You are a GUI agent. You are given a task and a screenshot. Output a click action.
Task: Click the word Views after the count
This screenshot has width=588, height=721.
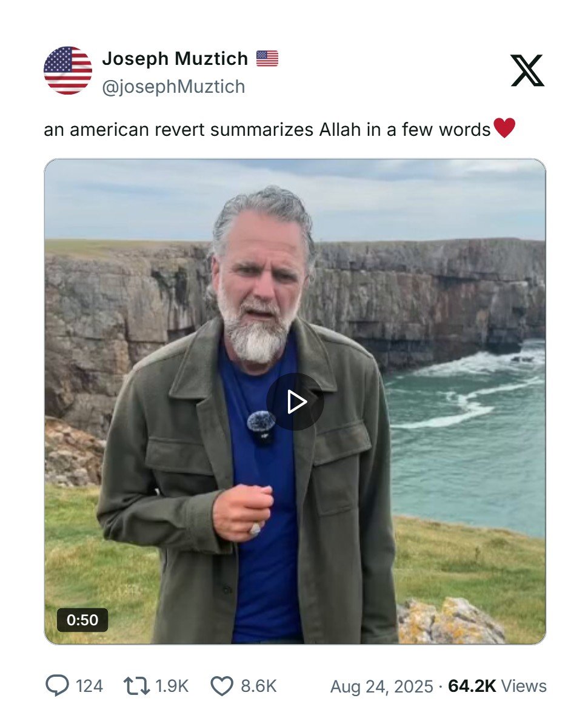[x=524, y=686]
